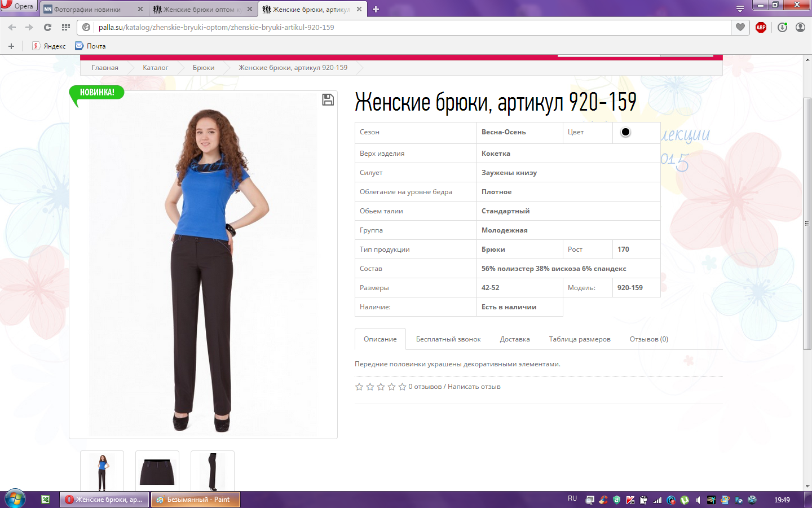
Task: Open the Почта bookmark
Action: [x=91, y=46]
